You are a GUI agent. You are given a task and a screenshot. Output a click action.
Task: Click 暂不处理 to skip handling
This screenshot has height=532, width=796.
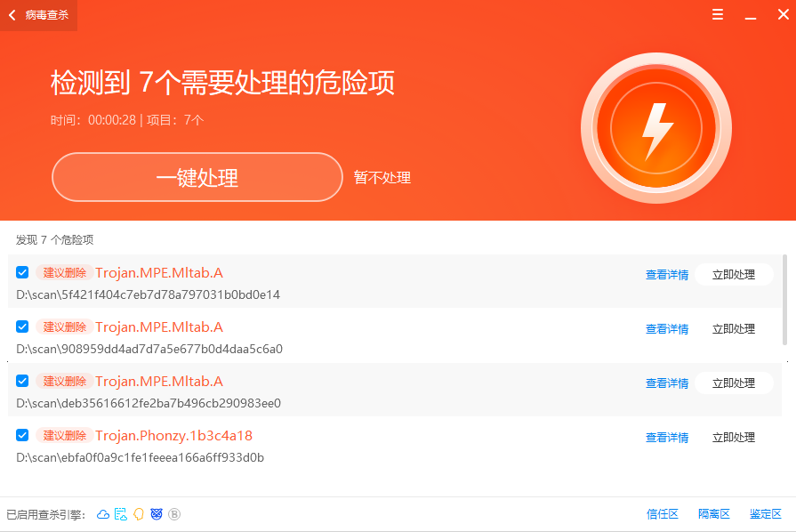(x=382, y=178)
